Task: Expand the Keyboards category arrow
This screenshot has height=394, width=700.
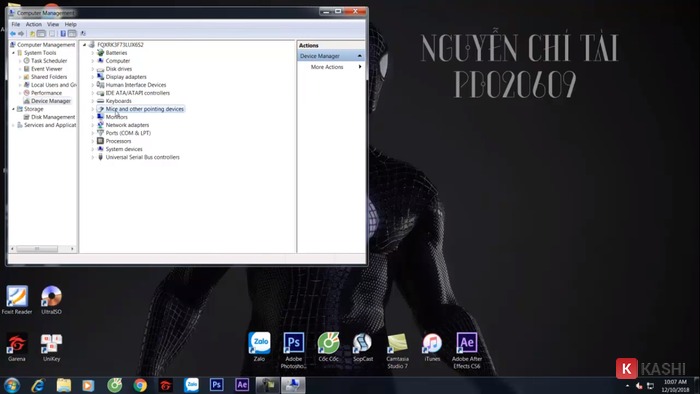Action: [92, 101]
